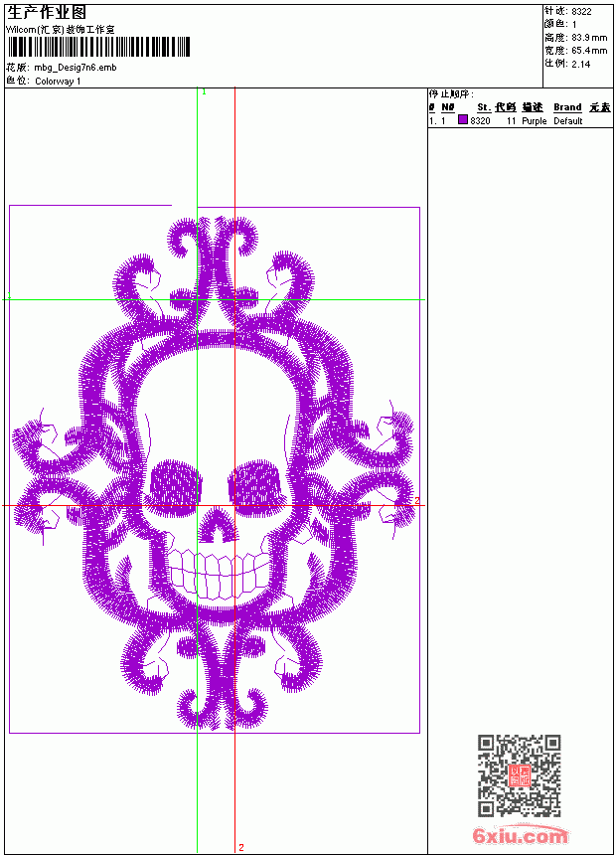Click the skull's nose shape
This screenshot has height=855, width=616.
[218, 526]
